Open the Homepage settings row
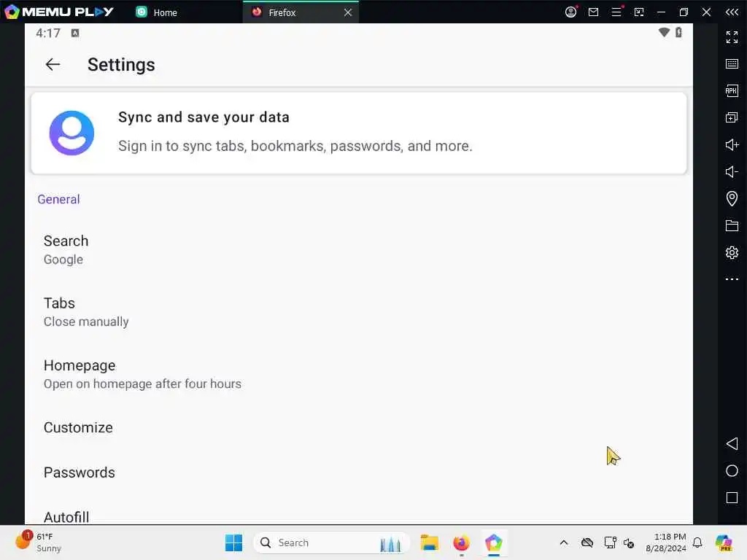The image size is (747, 560). (359, 374)
